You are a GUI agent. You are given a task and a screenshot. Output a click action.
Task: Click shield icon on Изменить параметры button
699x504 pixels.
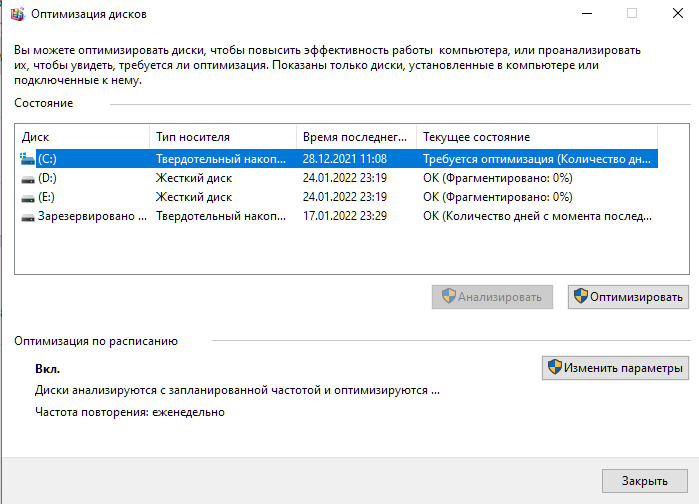[553, 368]
